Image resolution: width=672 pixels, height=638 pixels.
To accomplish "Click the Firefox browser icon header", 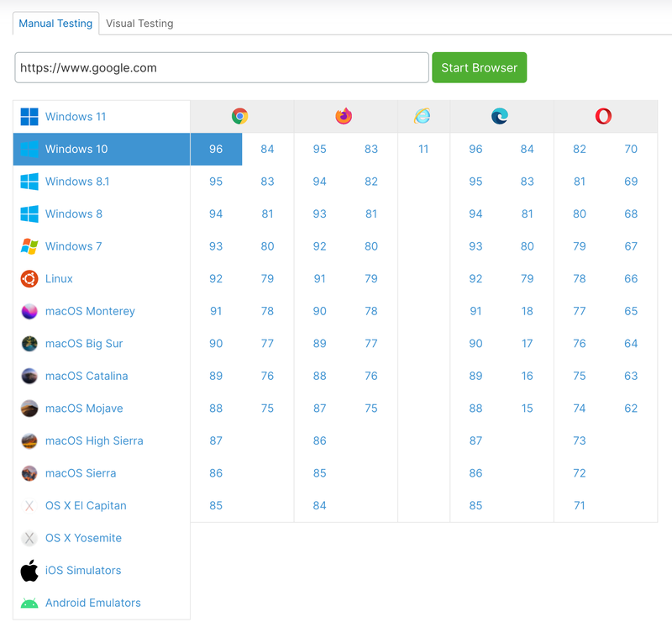I will click(x=344, y=116).
